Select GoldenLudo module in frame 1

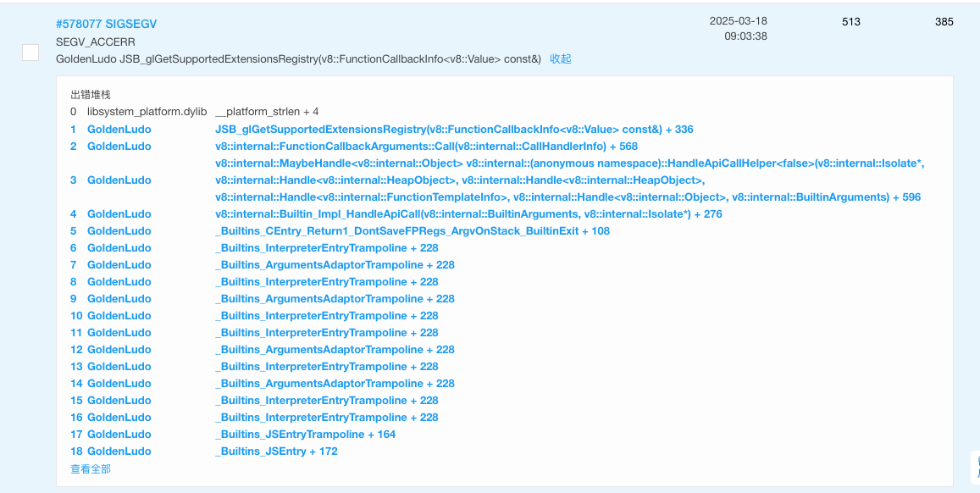pos(119,130)
